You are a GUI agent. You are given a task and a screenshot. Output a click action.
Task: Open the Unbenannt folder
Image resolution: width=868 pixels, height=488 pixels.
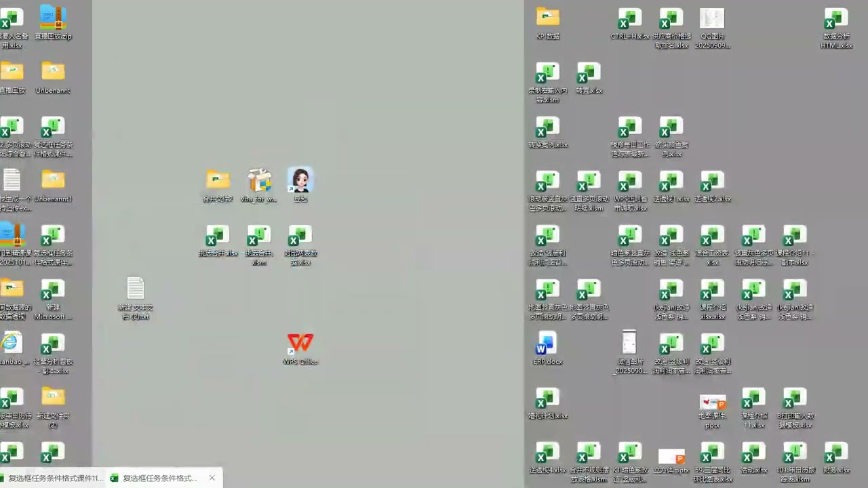(x=53, y=77)
